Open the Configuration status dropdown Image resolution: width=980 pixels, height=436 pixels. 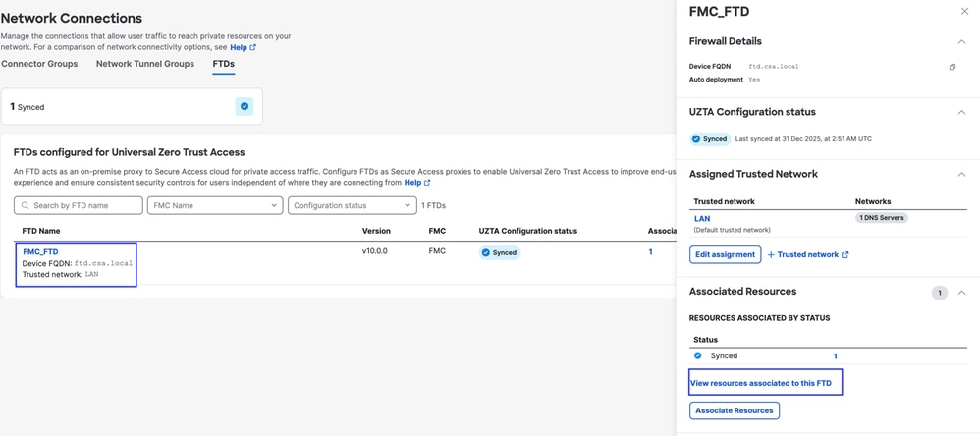[x=353, y=205]
